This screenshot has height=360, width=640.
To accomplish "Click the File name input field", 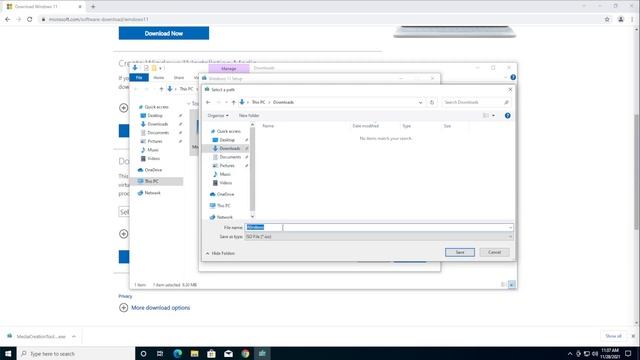I will [x=378, y=227].
